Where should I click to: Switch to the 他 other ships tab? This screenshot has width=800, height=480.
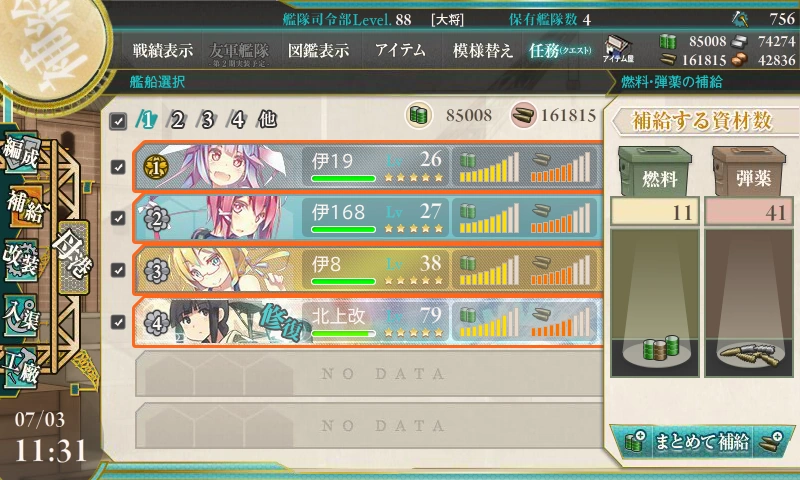point(267,119)
